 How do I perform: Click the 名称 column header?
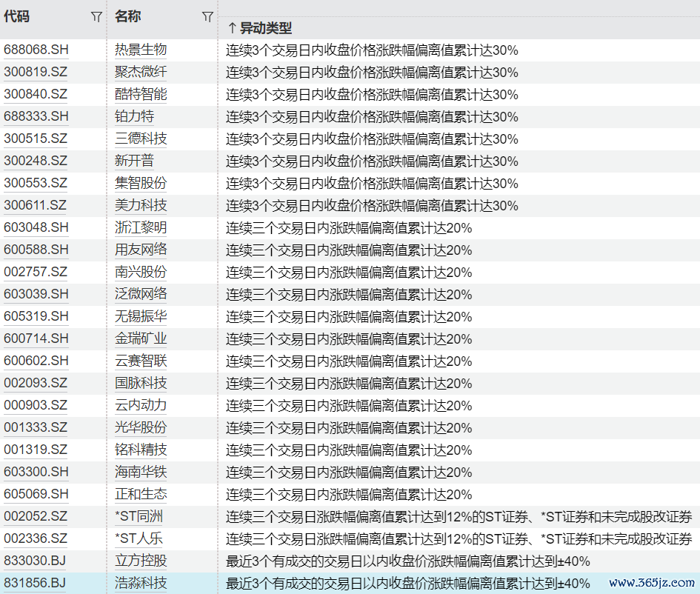127,16
